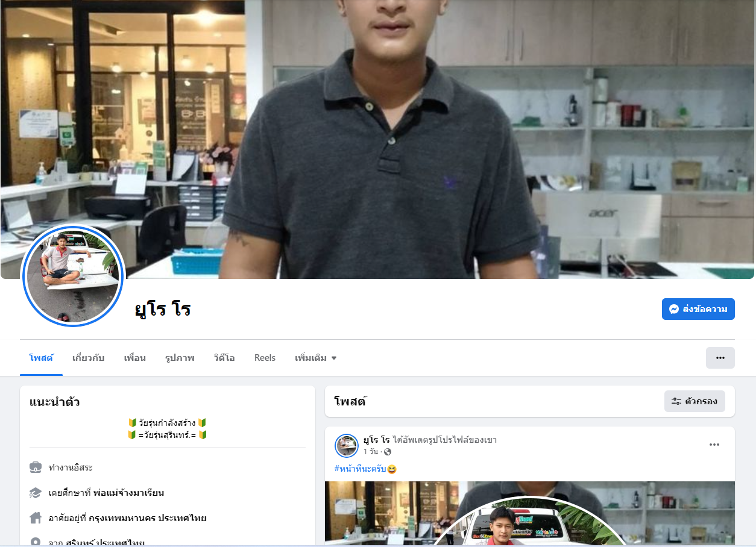Open กรุงเทพมหานคร ประเทศไทย location link
This screenshot has width=756, height=547.
(148, 518)
